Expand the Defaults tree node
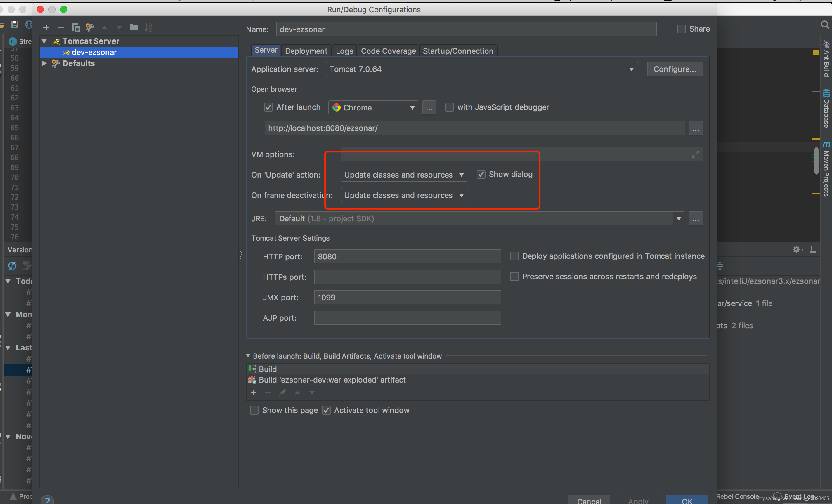 (x=44, y=63)
